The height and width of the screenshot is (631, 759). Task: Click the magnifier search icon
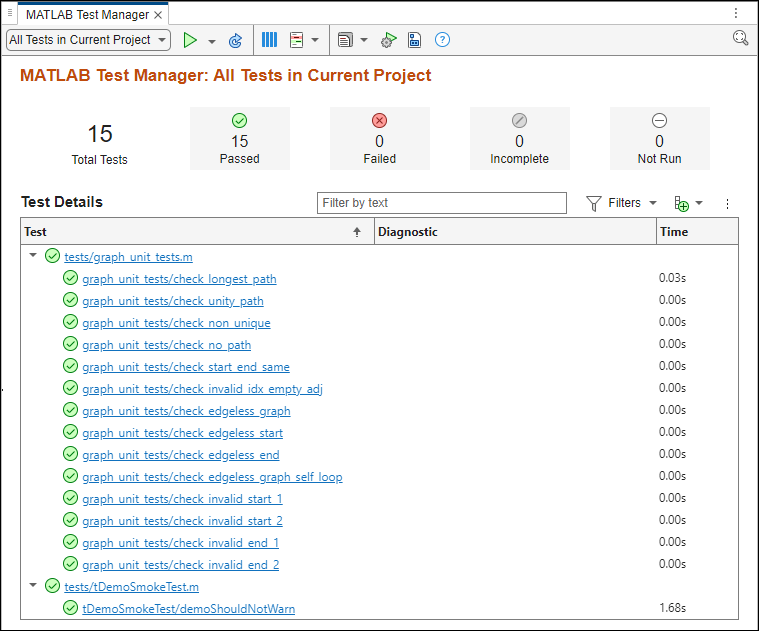click(741, 38)
